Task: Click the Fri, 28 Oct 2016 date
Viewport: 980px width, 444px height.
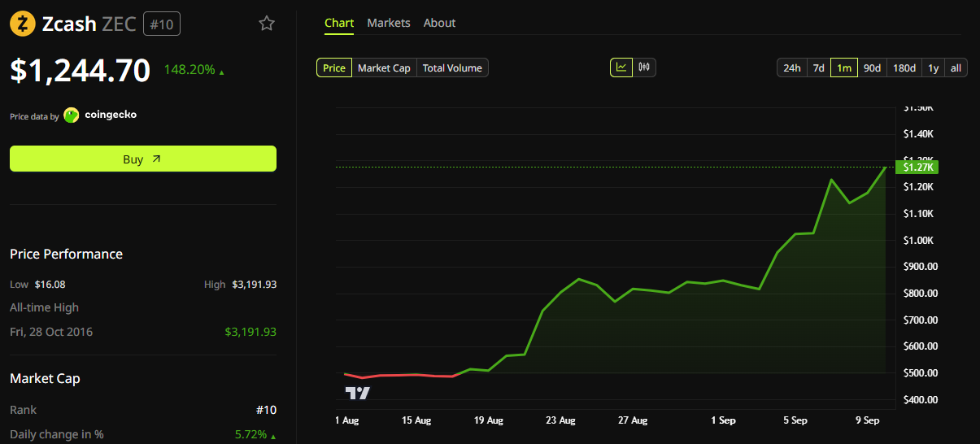Action: click(51, 332)
